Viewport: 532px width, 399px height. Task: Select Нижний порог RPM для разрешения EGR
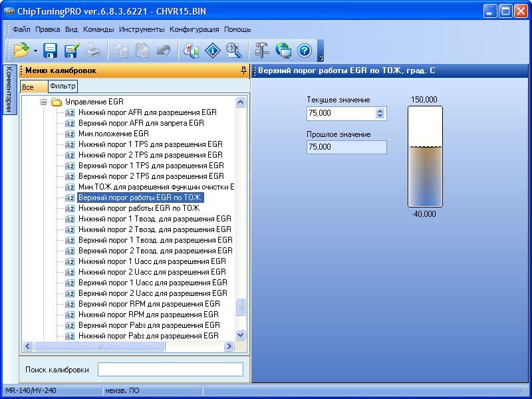(148, 315)
